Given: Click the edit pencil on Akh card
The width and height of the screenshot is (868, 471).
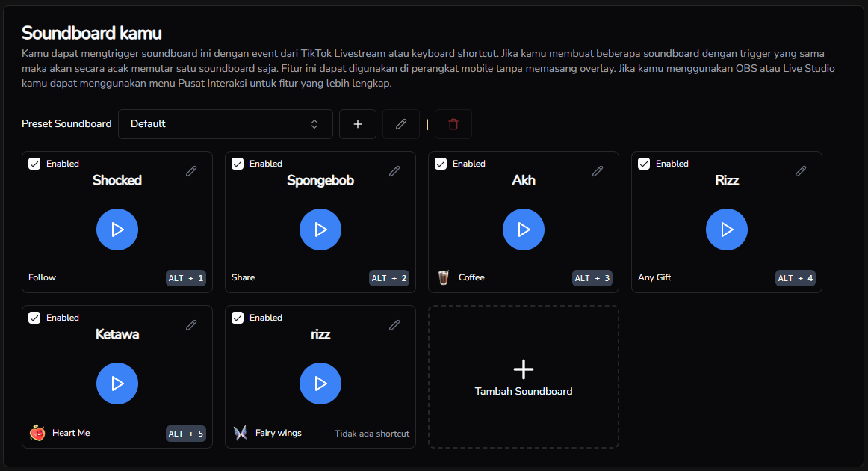Looking at the screenshot, I should click(598, 171).
